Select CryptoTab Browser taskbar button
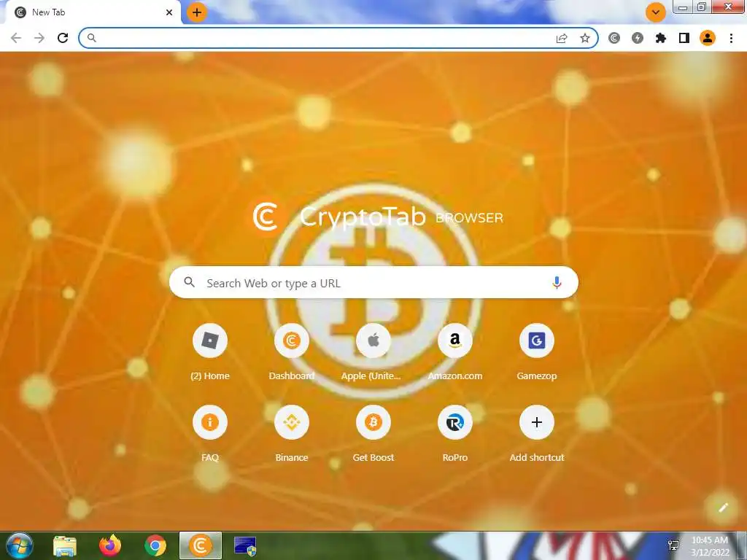Screen dimensions: 747x560 pos(201,545)
